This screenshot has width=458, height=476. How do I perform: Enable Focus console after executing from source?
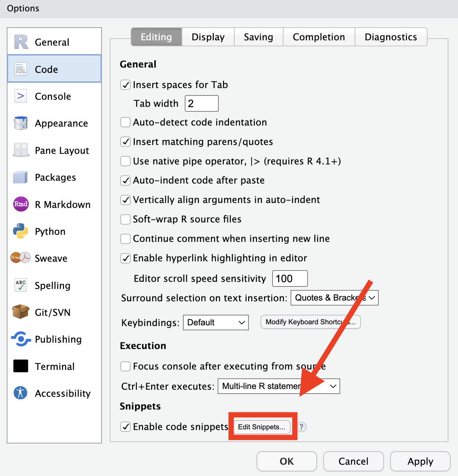126,366
